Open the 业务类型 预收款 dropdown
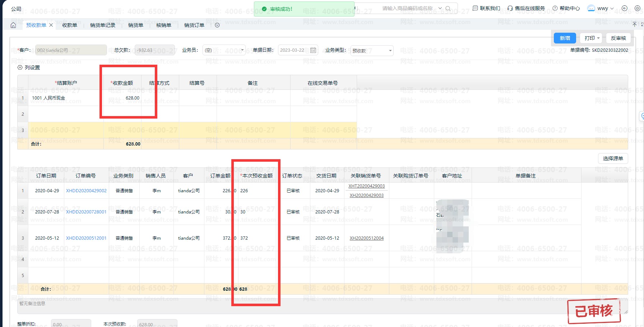Image resolution: width=644 pixels, height=327 pixels. coord(390,51)
